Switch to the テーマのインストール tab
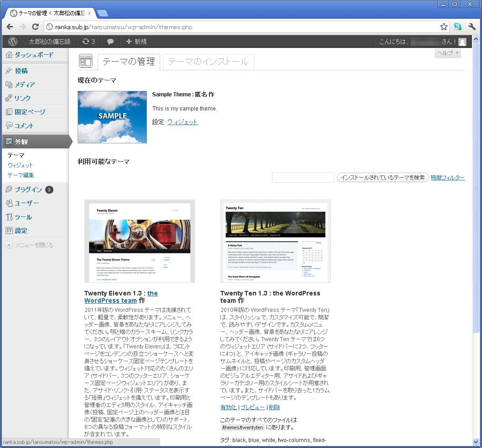482x448 pixels. [208, 62]
